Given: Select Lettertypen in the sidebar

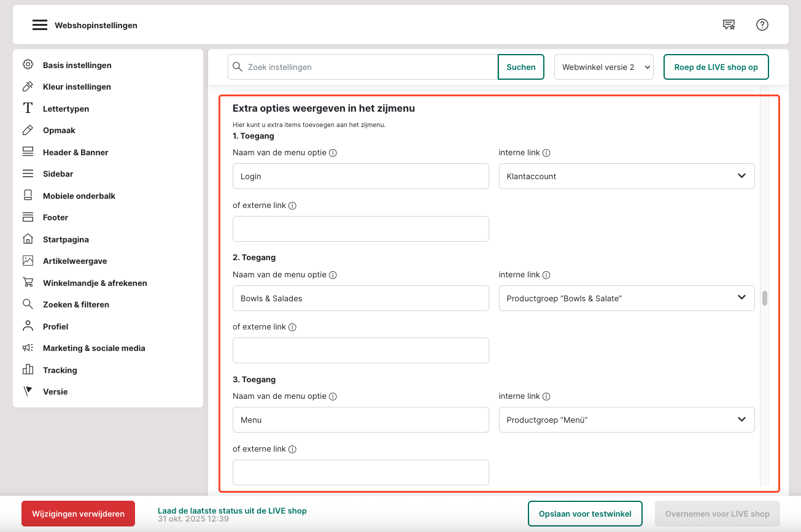Looking at the screenshot, I should click(66, 109).
